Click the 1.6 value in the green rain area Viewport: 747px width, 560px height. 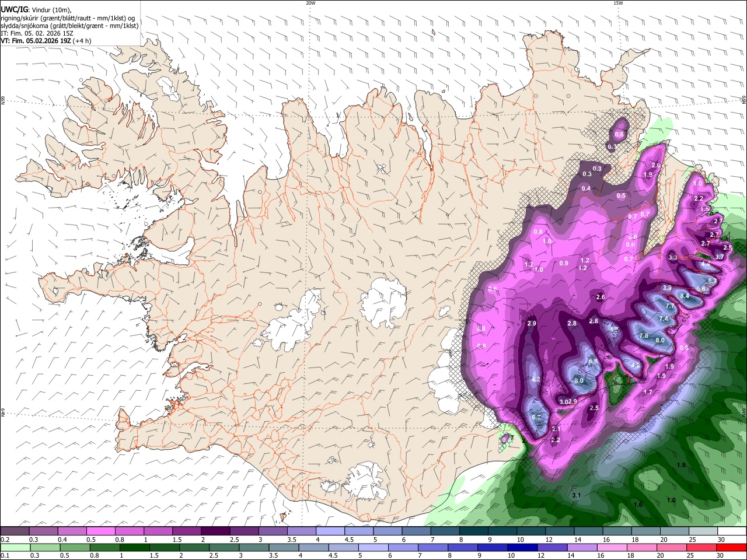pos(638,505)
